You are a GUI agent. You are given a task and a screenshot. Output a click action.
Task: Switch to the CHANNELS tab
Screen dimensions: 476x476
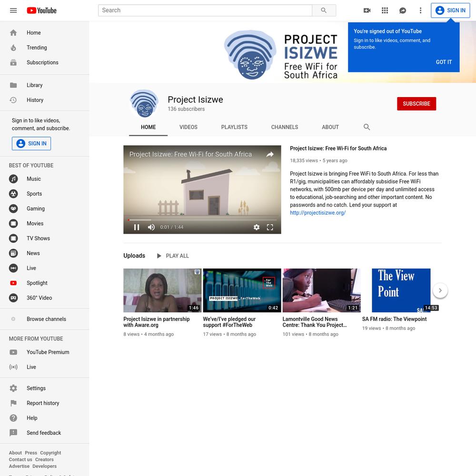tap(285, 128)
